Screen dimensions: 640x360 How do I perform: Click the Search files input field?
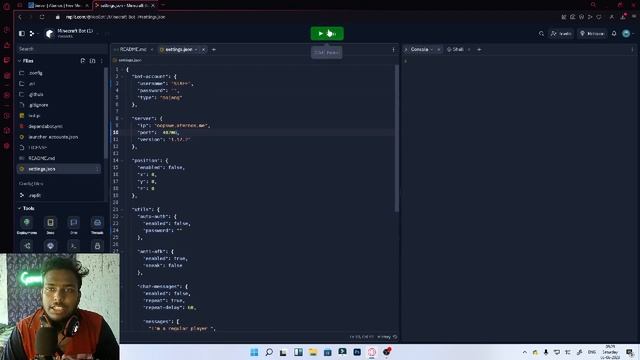coord(61,49)
